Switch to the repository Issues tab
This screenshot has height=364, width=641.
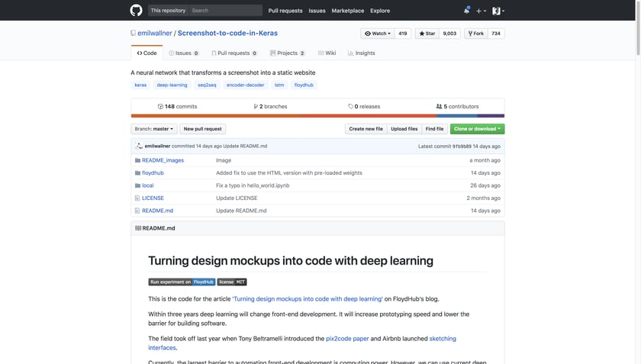184,53
